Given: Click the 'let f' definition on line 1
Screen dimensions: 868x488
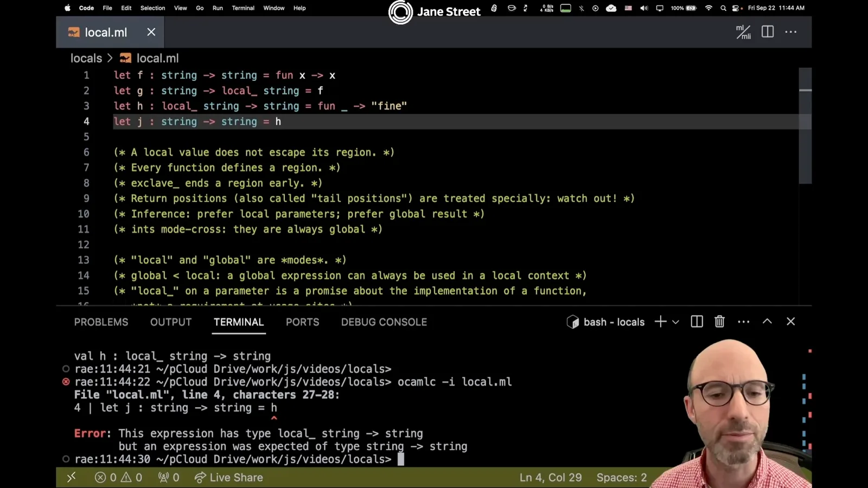Looking at the screenshot, I should 225,75.
